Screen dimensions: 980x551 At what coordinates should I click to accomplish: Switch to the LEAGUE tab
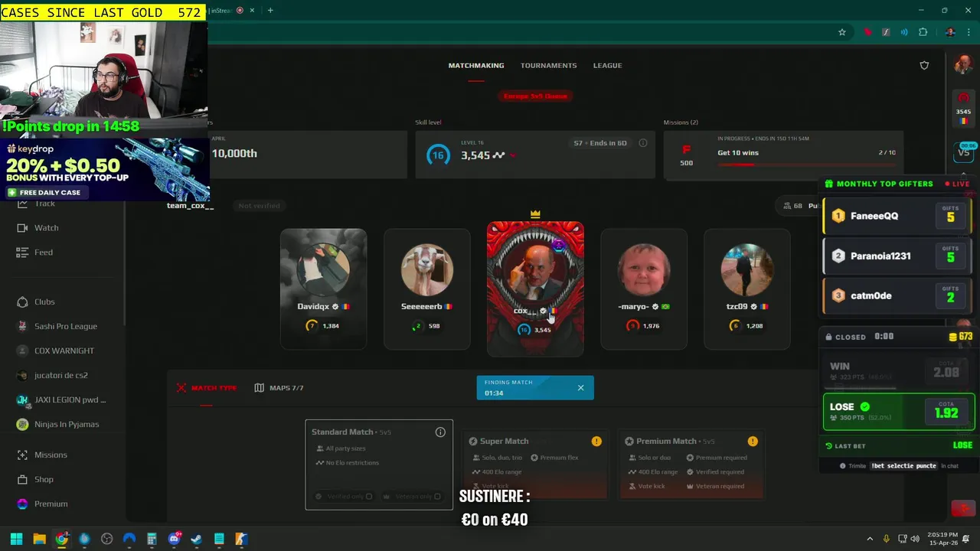607,65
